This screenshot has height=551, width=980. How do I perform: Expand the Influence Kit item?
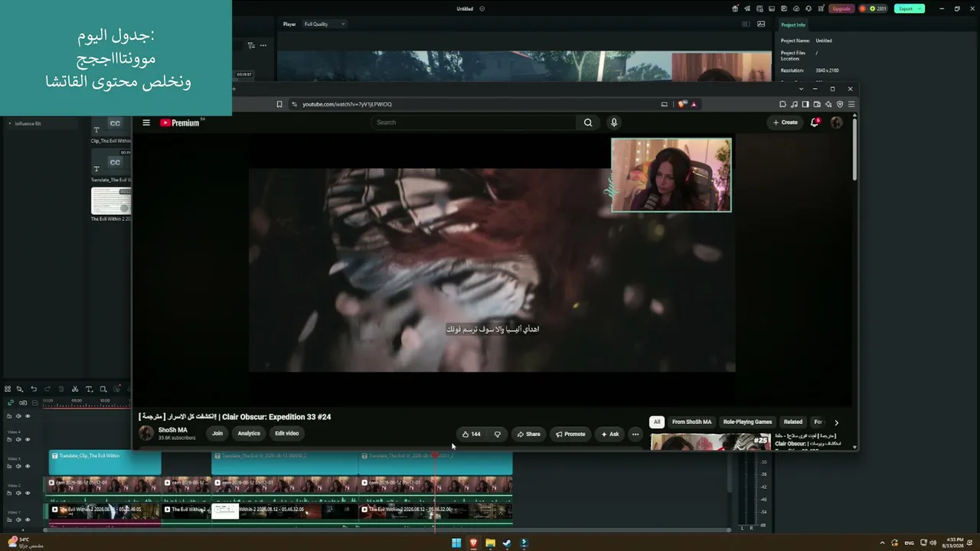coord(10,123)
